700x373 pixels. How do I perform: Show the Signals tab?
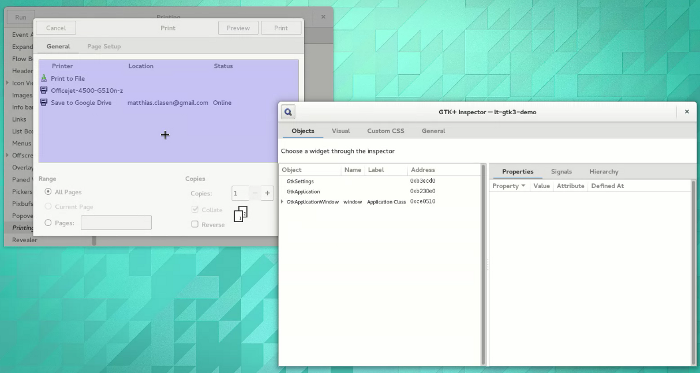point(561,172)
